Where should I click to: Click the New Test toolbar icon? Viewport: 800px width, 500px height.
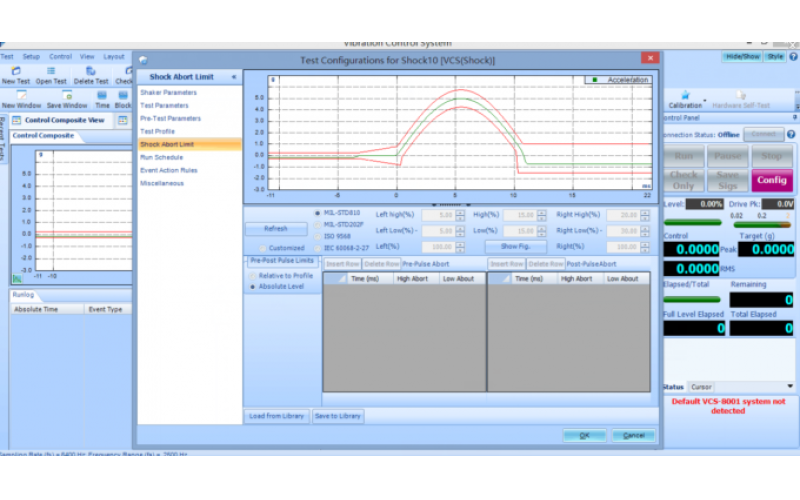click(16, 71)
